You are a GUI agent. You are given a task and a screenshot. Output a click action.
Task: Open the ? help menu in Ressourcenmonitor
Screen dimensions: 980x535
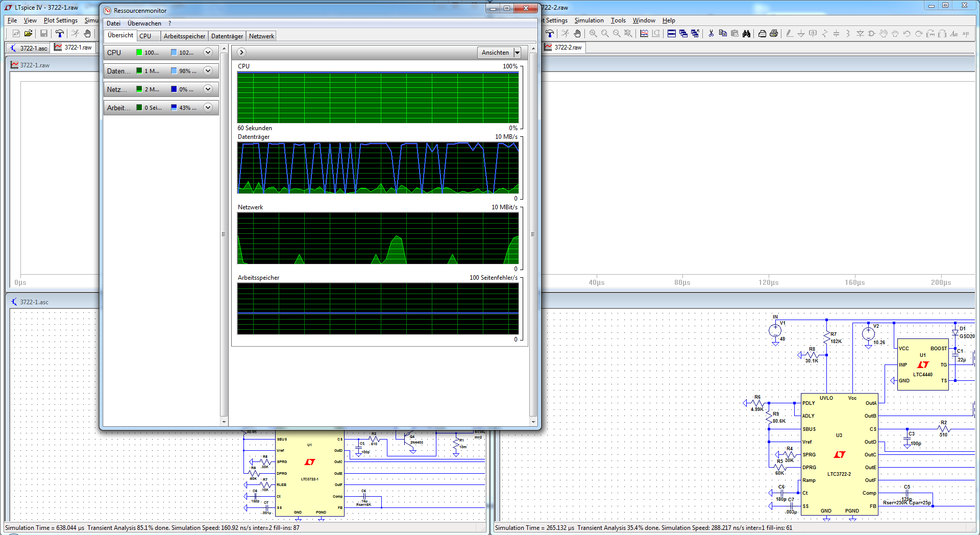point(170,23)
